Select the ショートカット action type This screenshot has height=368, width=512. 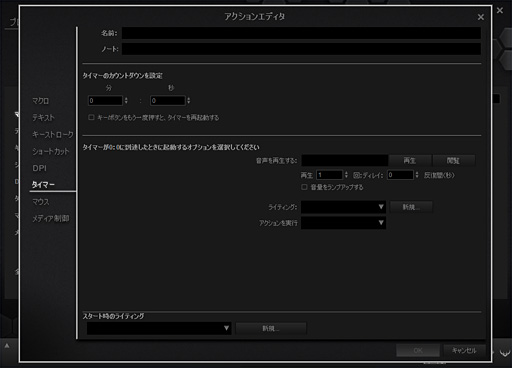[x=51, y=151]
